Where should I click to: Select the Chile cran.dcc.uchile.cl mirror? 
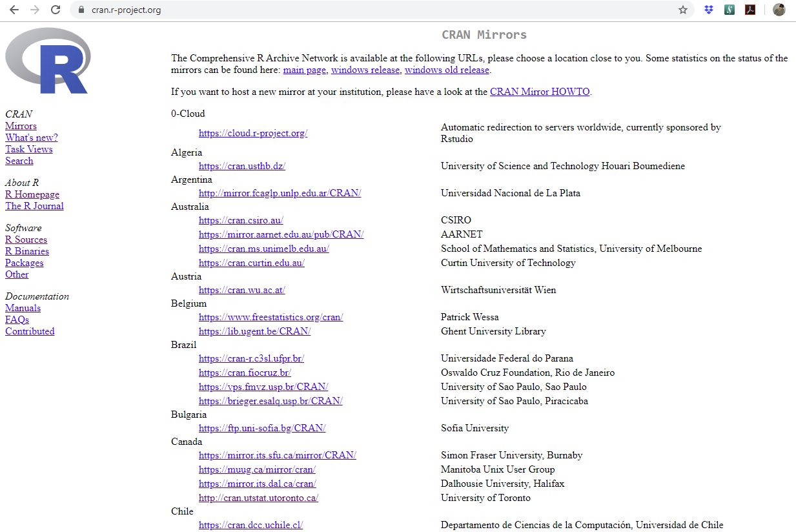point(250,525)
